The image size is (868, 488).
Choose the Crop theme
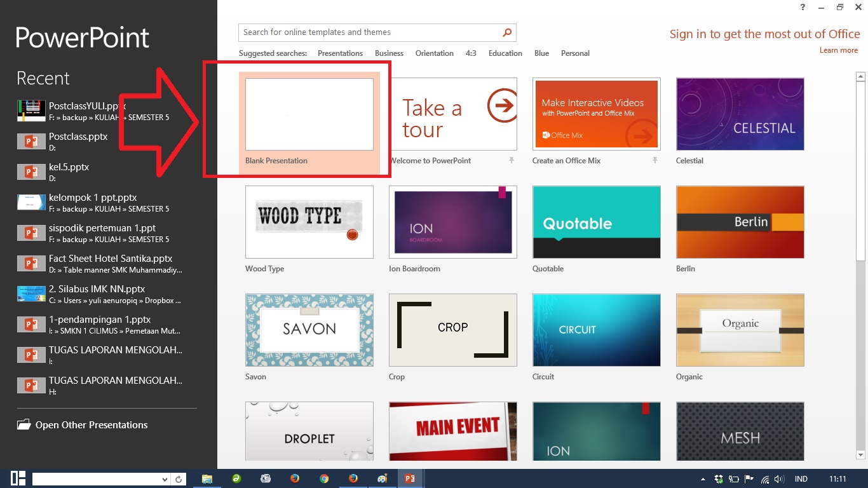(x=453, y=330)
